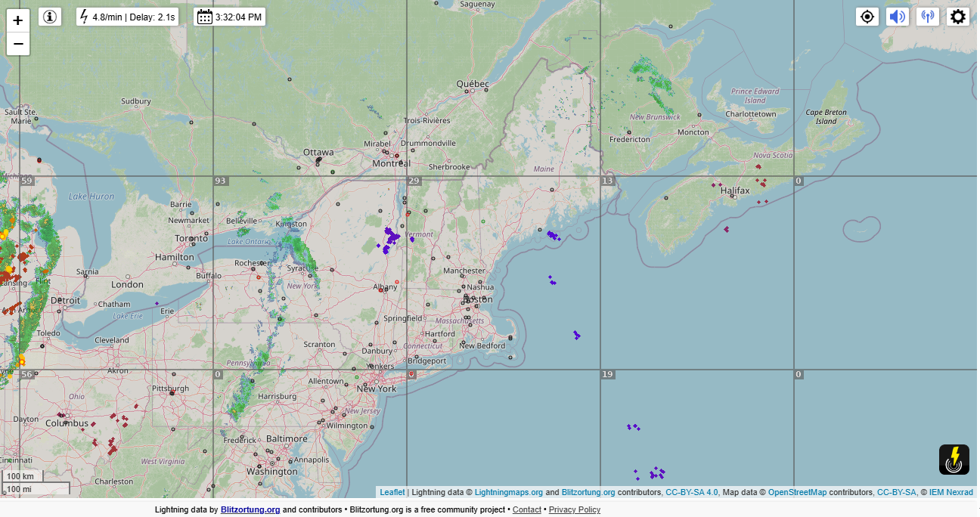Open the bold Blitzortung.org footer link
The height and width of the screenshot is (517, 980).
pos(250,509)
